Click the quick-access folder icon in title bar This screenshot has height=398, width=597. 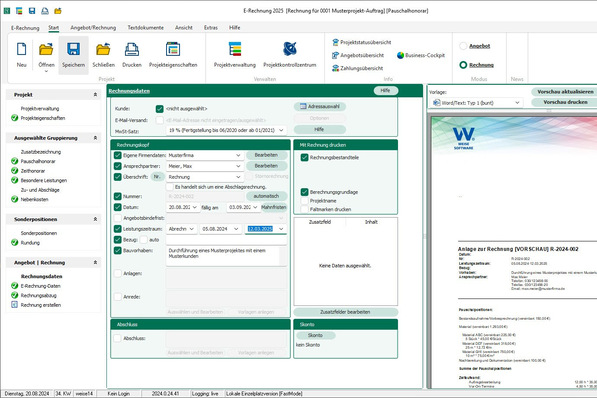(58, 11)
